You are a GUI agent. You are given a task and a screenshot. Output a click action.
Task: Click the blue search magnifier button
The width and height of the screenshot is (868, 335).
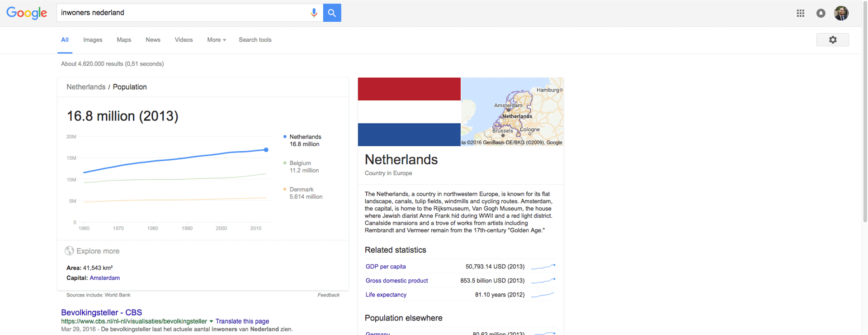coord(332,13)
